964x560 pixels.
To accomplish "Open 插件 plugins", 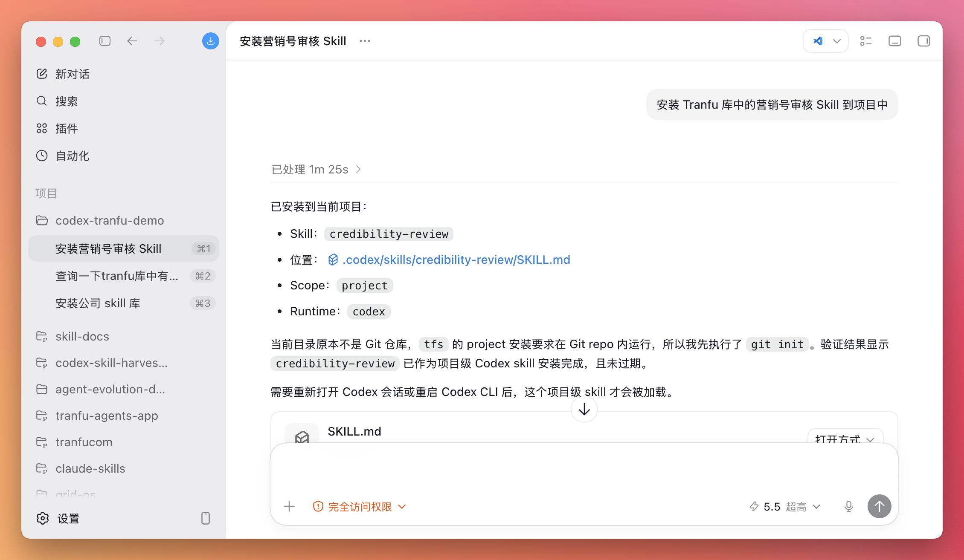I will [x=124, y=128].
